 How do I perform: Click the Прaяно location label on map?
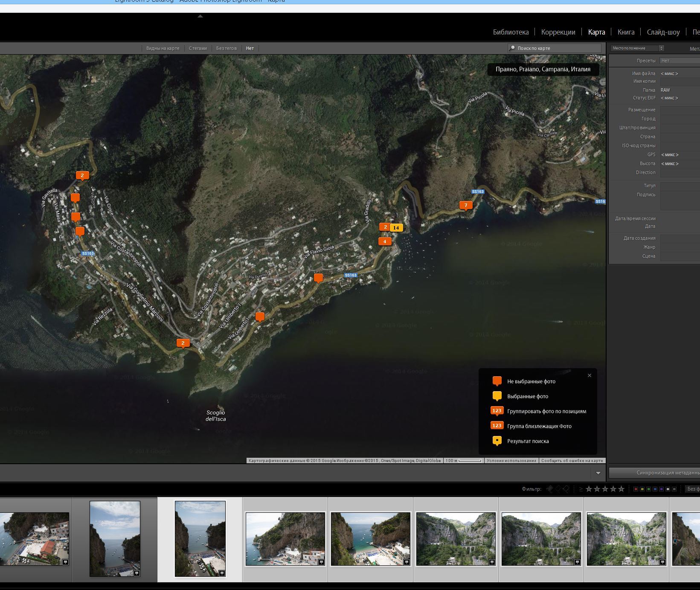[x=543, y=69]
